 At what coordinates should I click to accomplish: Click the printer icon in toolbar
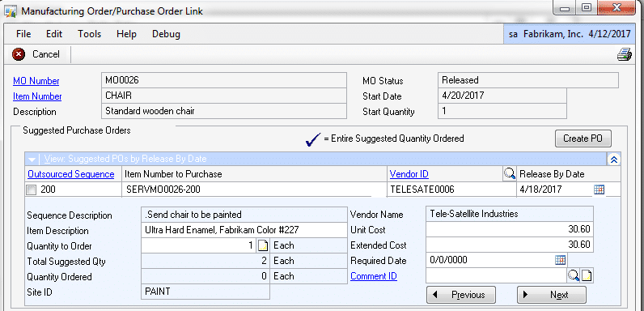point(624,54)
